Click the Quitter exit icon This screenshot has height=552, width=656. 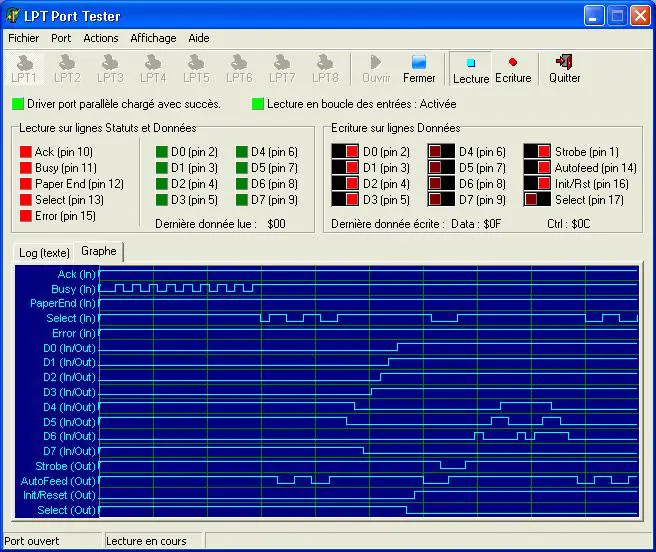coord(564,69)
